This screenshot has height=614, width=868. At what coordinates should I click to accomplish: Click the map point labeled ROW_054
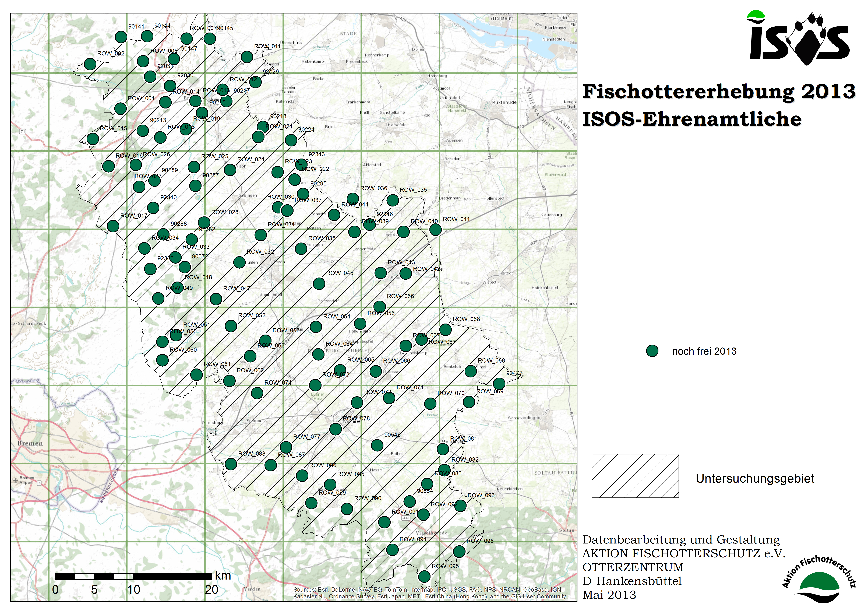point(316,327)
